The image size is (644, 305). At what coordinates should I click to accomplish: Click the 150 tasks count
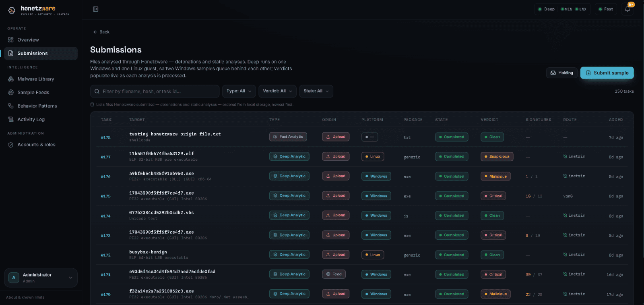click(x=624, y=91)
